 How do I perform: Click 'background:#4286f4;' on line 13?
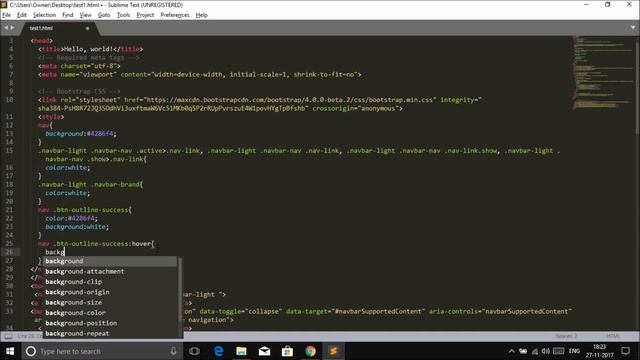[x=81, y=134]
